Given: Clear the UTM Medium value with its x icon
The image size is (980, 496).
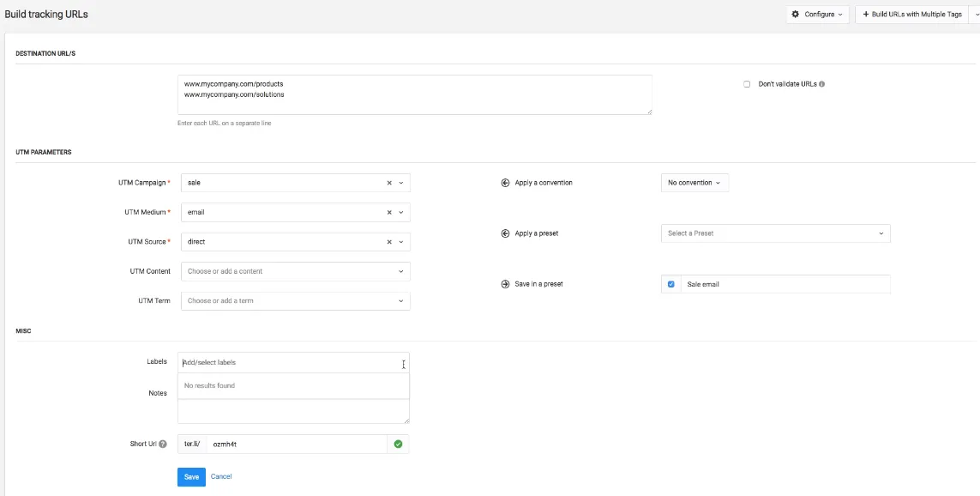Looking at the screenshot, I should pos(388,212).
